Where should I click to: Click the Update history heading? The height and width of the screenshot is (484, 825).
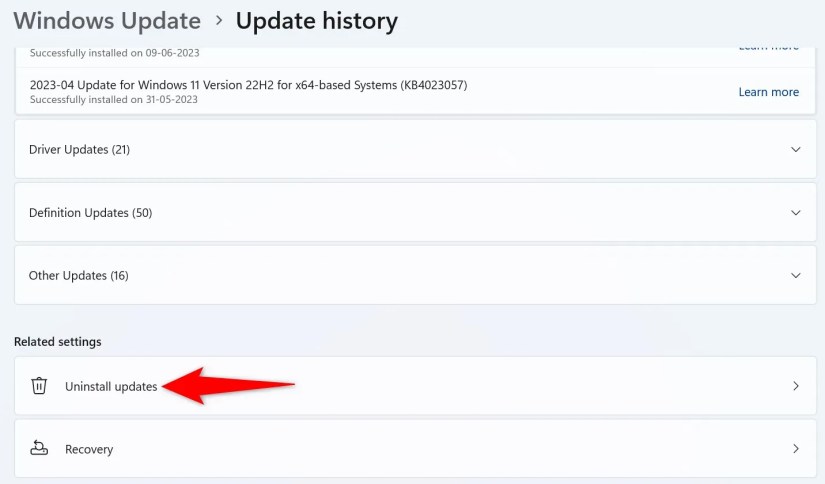(x=317, y=21)
